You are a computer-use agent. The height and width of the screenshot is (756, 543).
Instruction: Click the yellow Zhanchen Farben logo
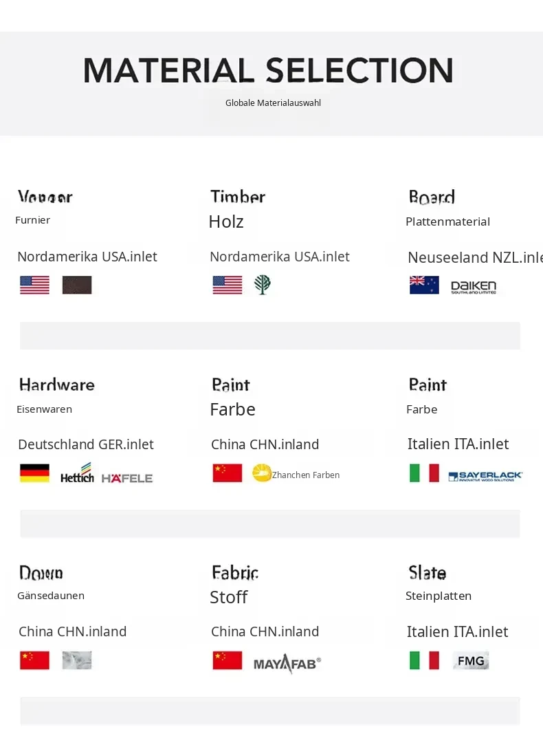pos(262,473)
